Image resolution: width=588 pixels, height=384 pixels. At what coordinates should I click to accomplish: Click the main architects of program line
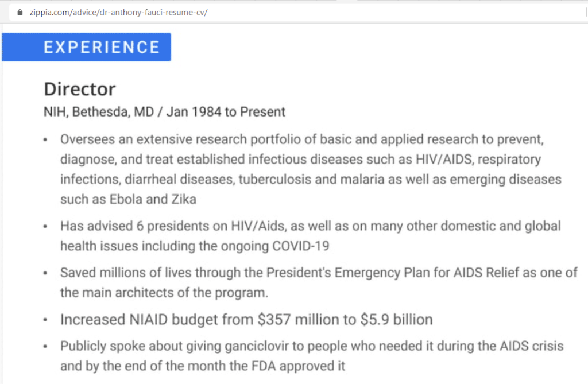164,293
